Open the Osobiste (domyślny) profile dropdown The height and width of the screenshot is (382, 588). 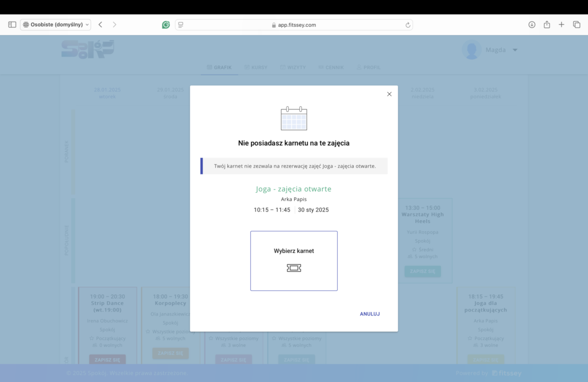[56, 25]
